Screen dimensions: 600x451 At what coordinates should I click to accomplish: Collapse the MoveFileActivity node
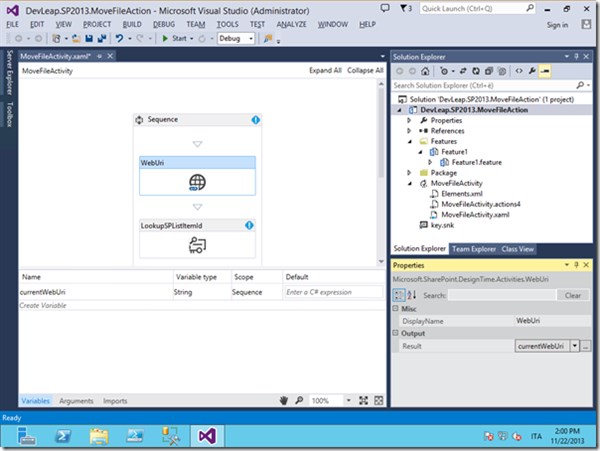pos(410,184)
